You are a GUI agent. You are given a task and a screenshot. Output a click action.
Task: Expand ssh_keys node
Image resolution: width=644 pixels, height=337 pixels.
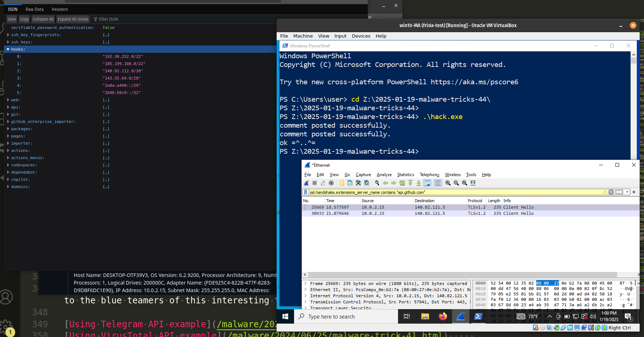coord(8,42)
